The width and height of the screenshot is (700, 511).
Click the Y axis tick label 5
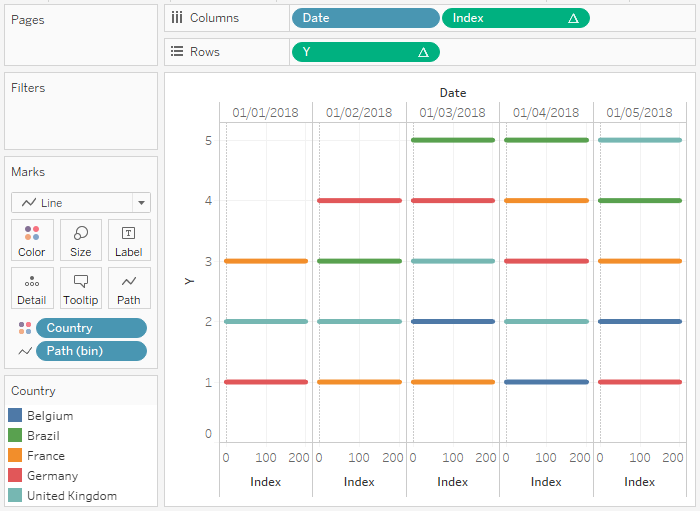[x=208, y=141]
